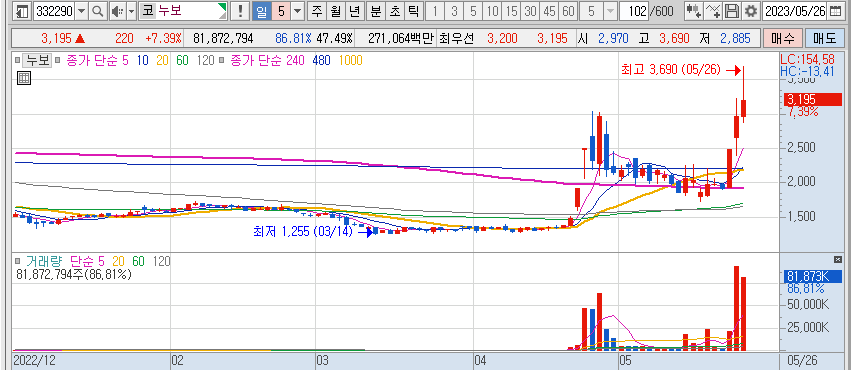Click the exclamation mark info icon
This screenshot has width=851, height=370.
tap(240, 11)
